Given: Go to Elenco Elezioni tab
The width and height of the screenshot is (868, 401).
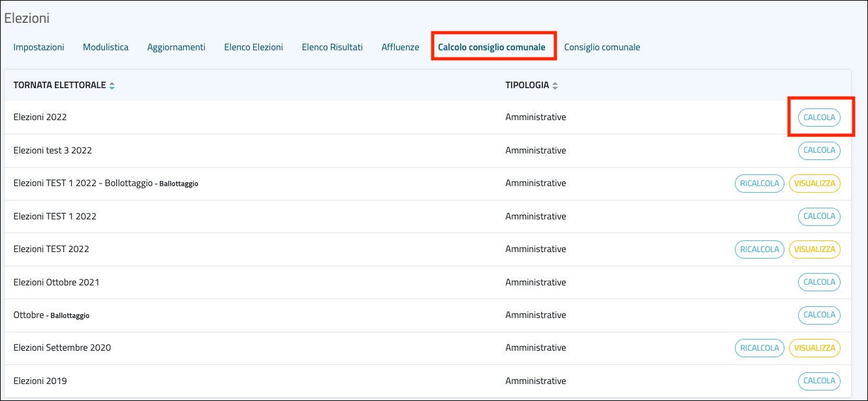Looking at the screenshot, I should tap(253, 47).
